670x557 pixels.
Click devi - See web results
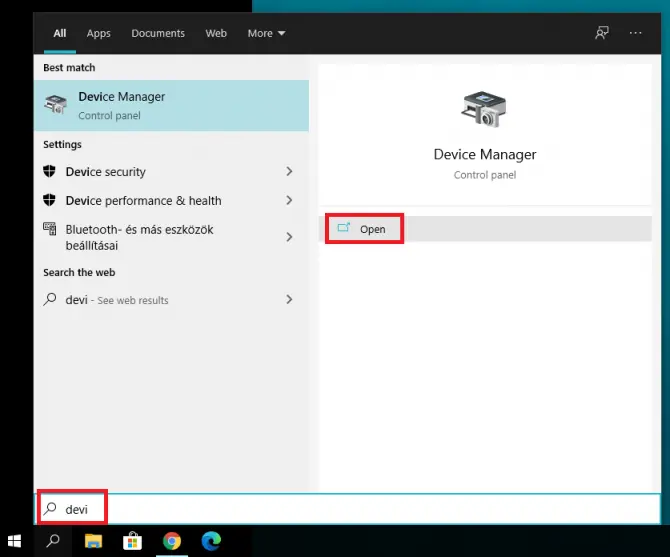click(171, 299)
